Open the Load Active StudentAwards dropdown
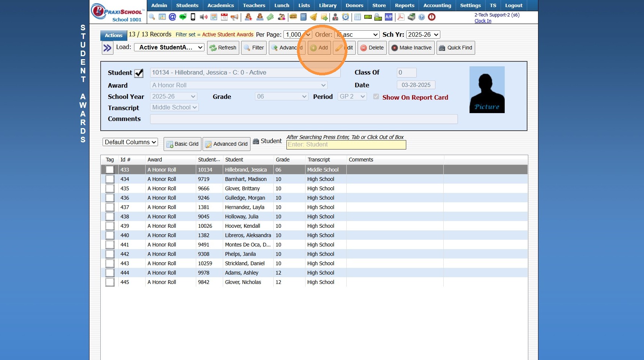Viewport: 644px width, 360px height. tap(169, 47)
